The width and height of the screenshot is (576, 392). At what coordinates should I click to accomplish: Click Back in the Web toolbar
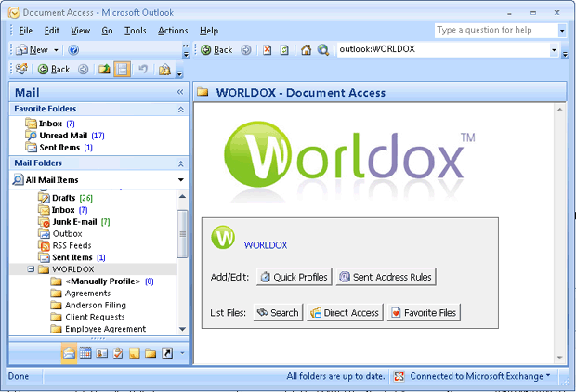coord(216,49)
